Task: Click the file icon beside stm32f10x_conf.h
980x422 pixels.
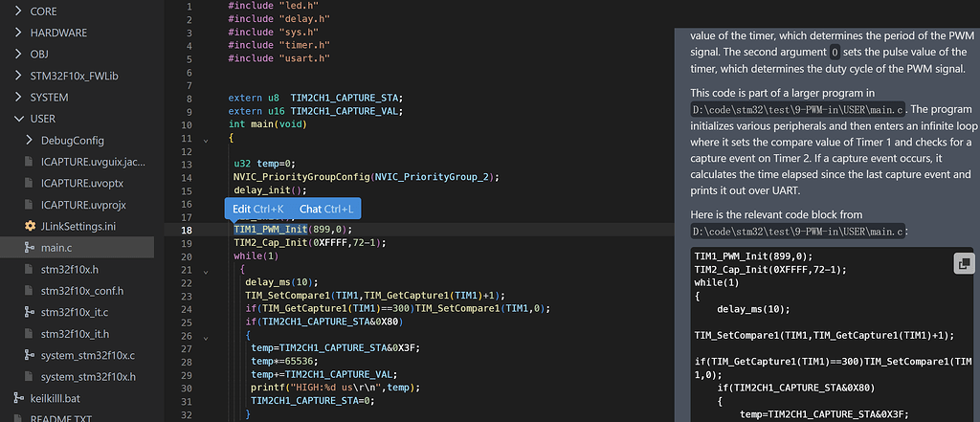Action: [30, 291]
